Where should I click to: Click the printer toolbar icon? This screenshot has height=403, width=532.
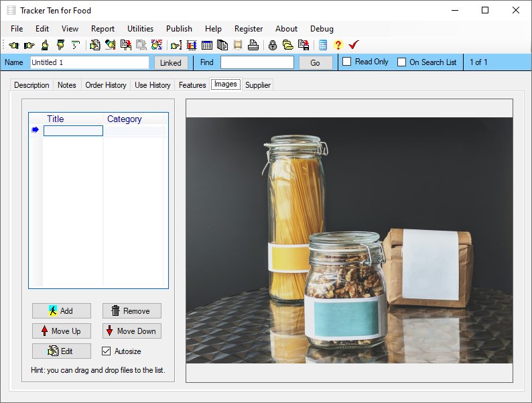[x=253, y=45]
